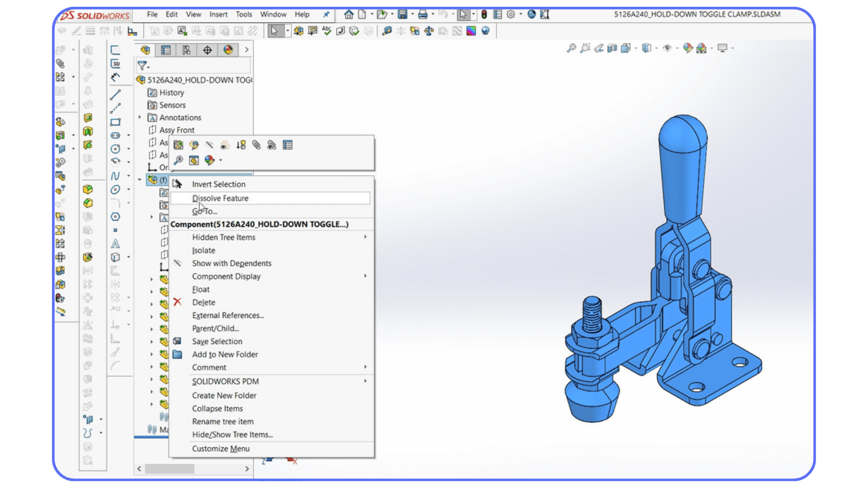The height and width of the screenshot is (488, 868).
Task: Expand the Annotations tree node
Action: (140, 117)
